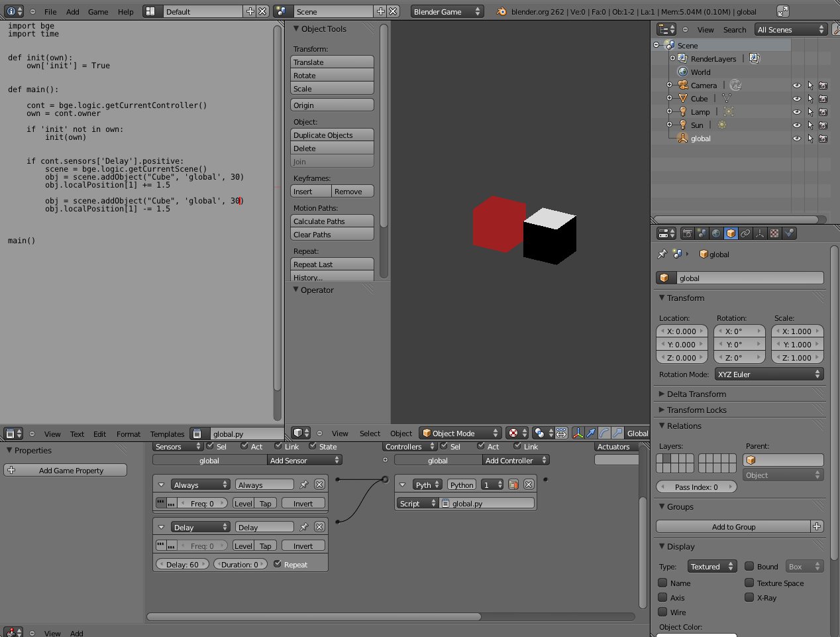840x637 pixels.
Task: Open the Add Controller dropdown
Action: pyautogui.click(x=515, y=460)
